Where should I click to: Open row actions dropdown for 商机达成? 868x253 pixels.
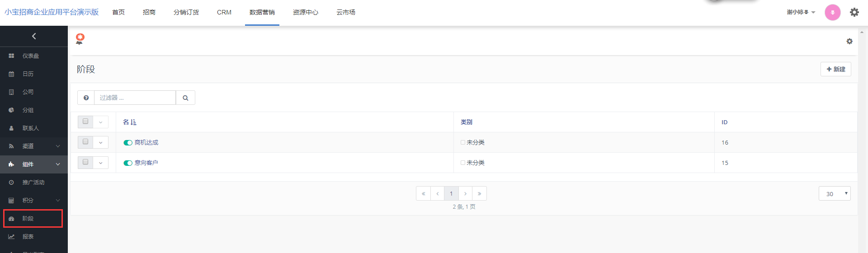click(101, 142)
